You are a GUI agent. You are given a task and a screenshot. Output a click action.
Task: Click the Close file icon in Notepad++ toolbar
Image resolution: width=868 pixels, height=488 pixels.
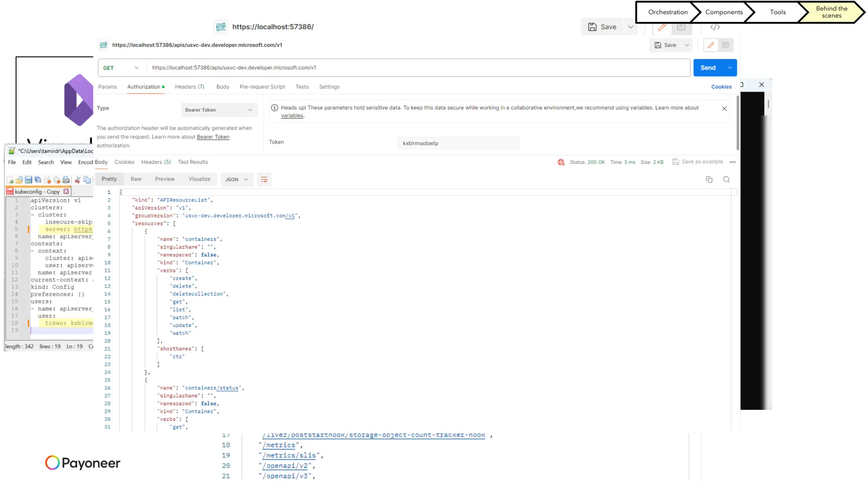point(47,180)
